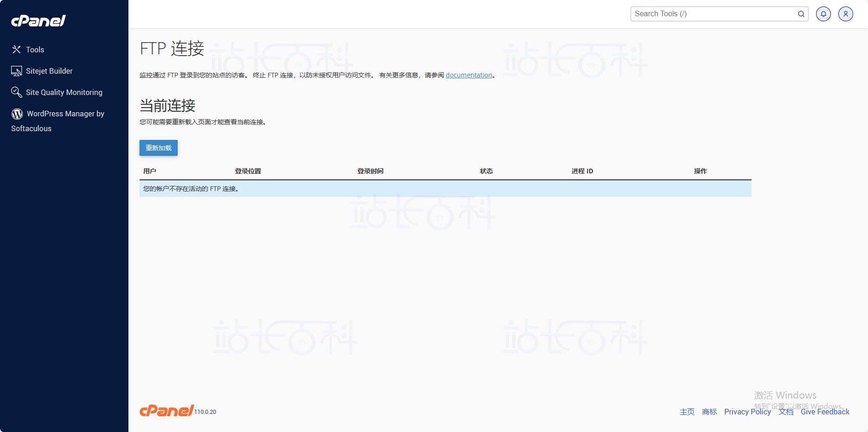Screen dimensions: 868x432
Task: Click Give Feedback in the footer
Action: [x=825, y=412]
